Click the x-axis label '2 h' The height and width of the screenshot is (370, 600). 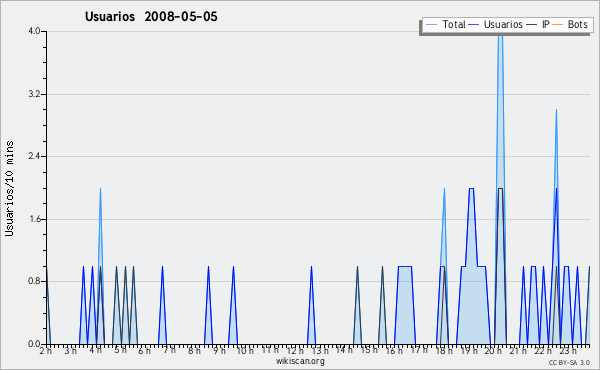(x=46, y=350)
